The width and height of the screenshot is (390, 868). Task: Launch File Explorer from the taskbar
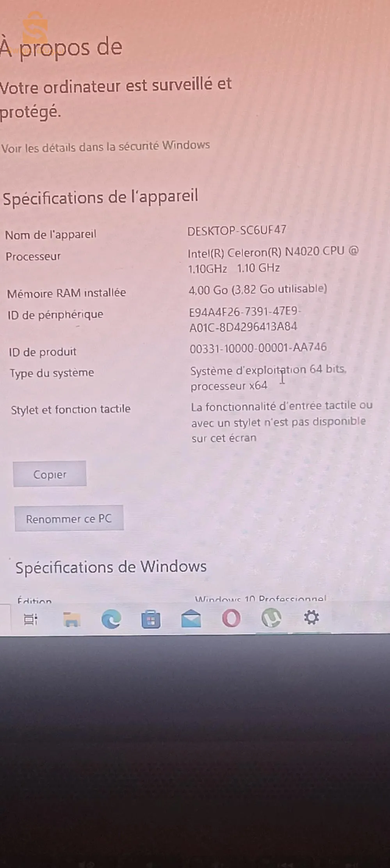pyautogui.click(x=71, y=619)
